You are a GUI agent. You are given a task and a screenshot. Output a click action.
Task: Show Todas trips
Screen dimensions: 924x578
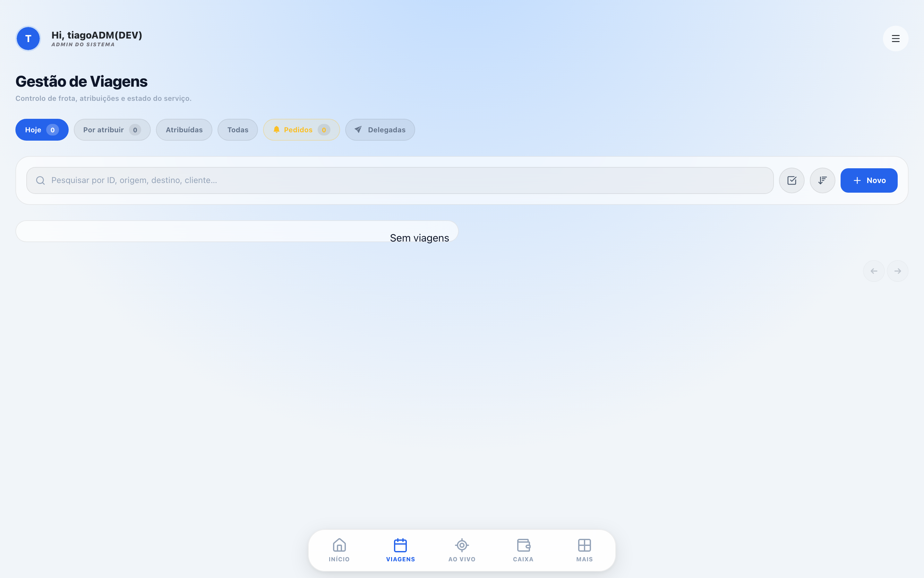(238, 130)
